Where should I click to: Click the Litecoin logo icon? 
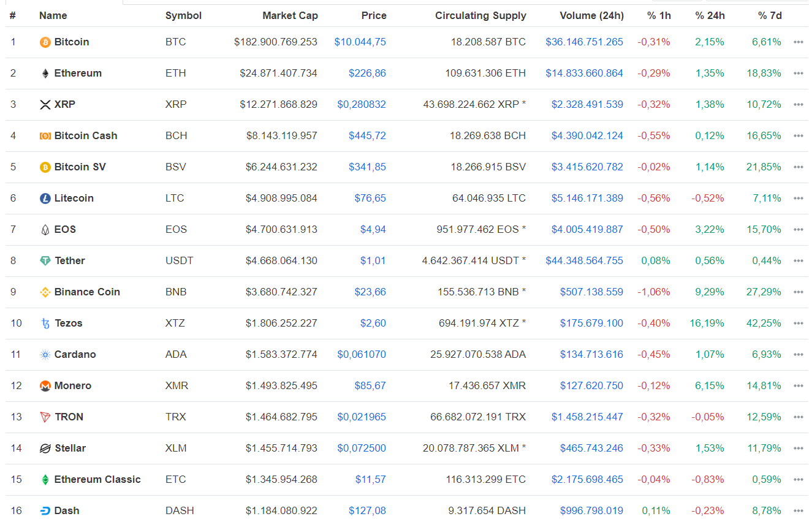(45, 199)
